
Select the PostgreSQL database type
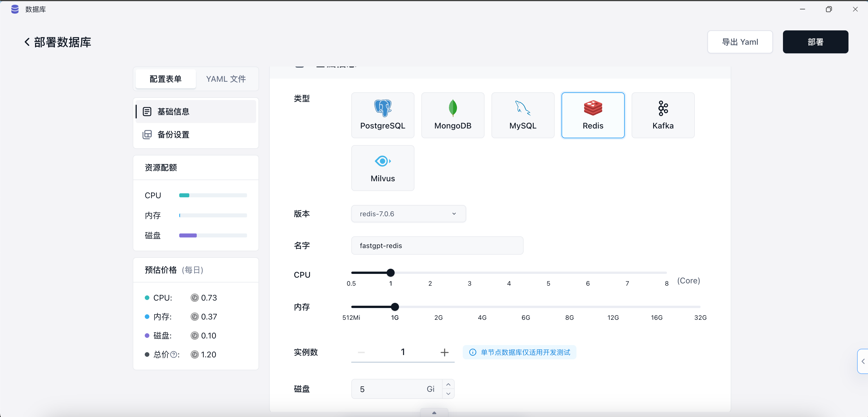[x=383, y=115]
